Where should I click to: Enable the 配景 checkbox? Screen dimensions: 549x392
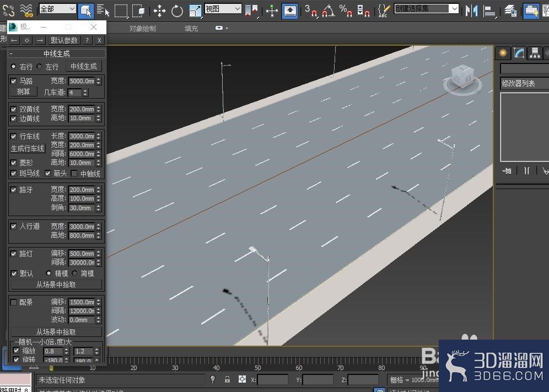[x=13, y=302]
